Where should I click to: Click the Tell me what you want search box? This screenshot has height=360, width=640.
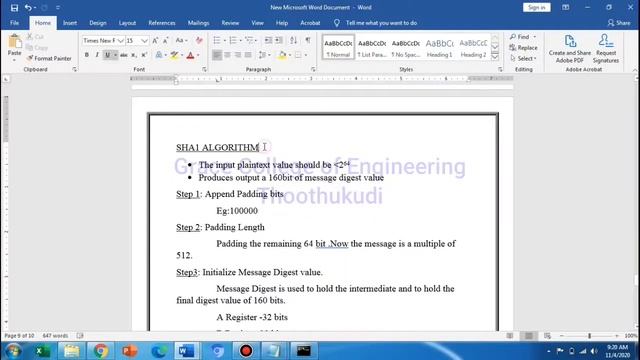coord(381,23)
